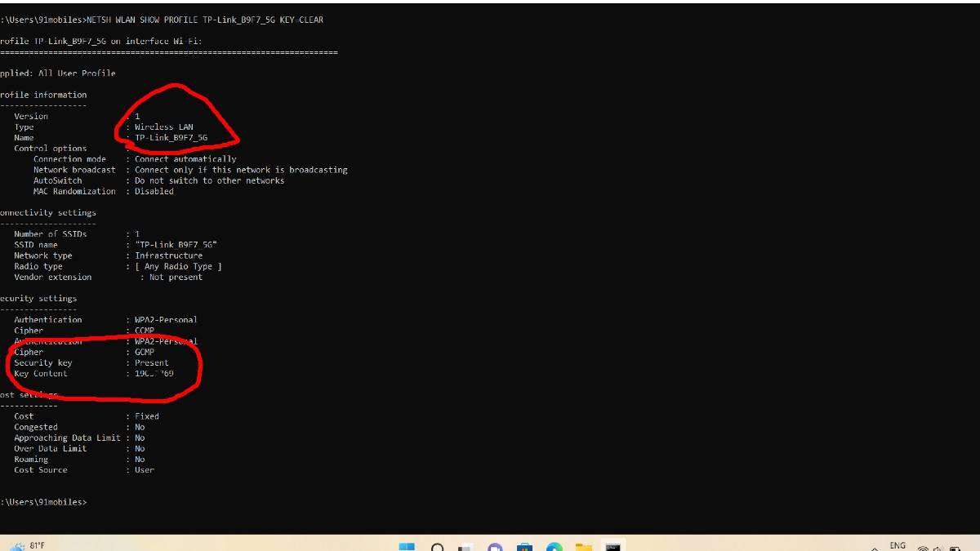The image size is (980, 551).
Task: Click the NETSH WLAN SHOW PROFILE command line
Action: 162,20
